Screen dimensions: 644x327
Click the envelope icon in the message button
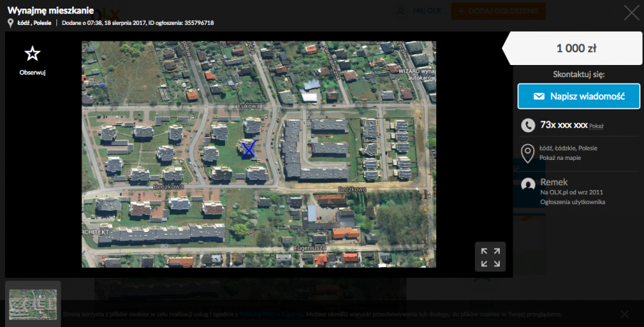pos(539,96)
